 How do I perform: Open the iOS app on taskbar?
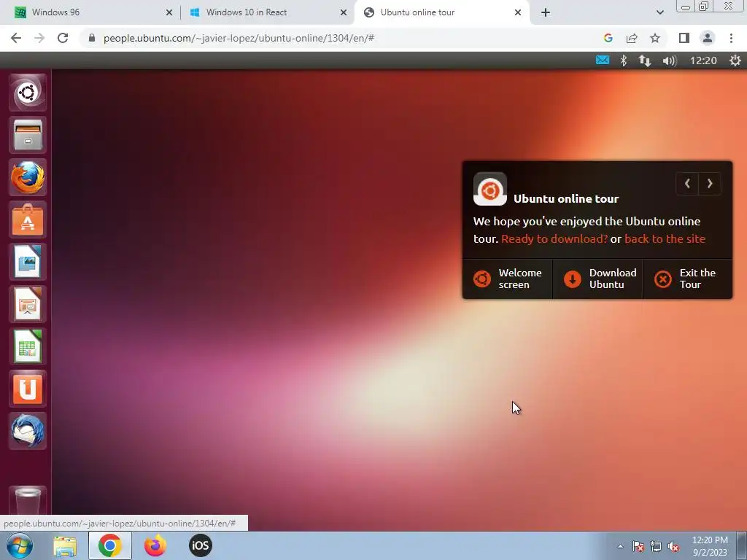[x=201, y=545]
